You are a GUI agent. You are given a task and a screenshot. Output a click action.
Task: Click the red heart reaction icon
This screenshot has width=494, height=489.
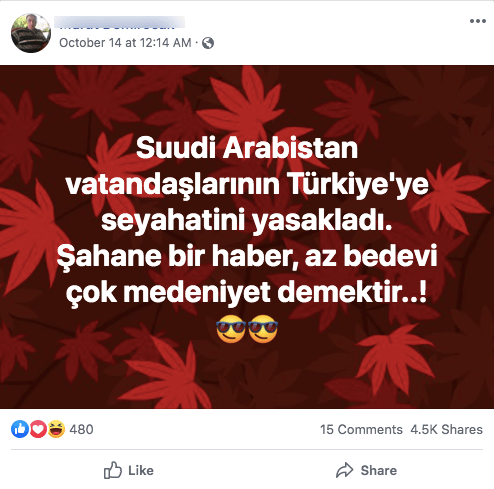pos(38,429)
